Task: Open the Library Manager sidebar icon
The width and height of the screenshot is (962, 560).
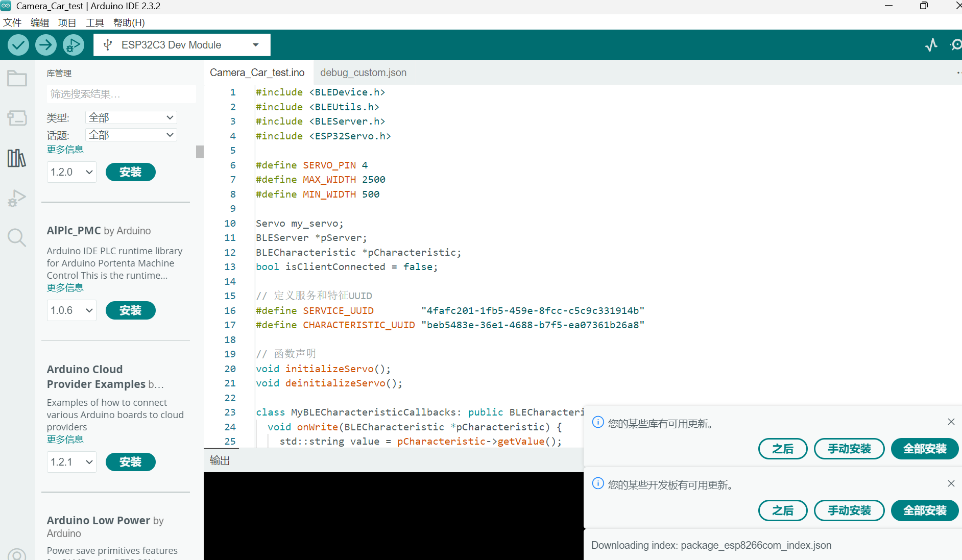Action: (x=17, y=158)
